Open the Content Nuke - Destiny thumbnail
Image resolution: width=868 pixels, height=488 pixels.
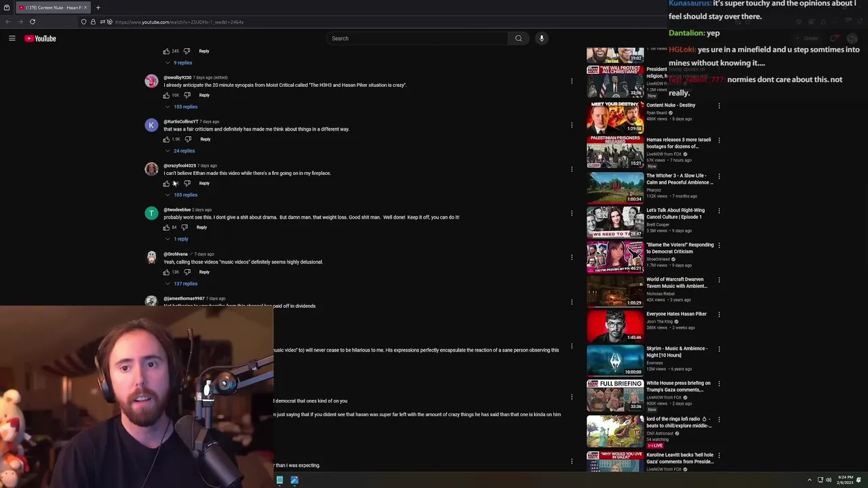[x=615, y=117]
